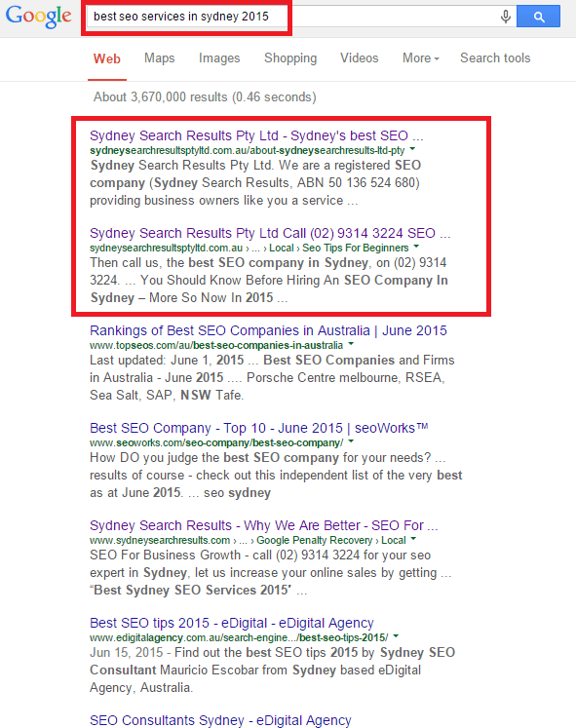Click the Google logo
Image resolution: width=576 pixels, height=728 pixels.
(39, 17)
